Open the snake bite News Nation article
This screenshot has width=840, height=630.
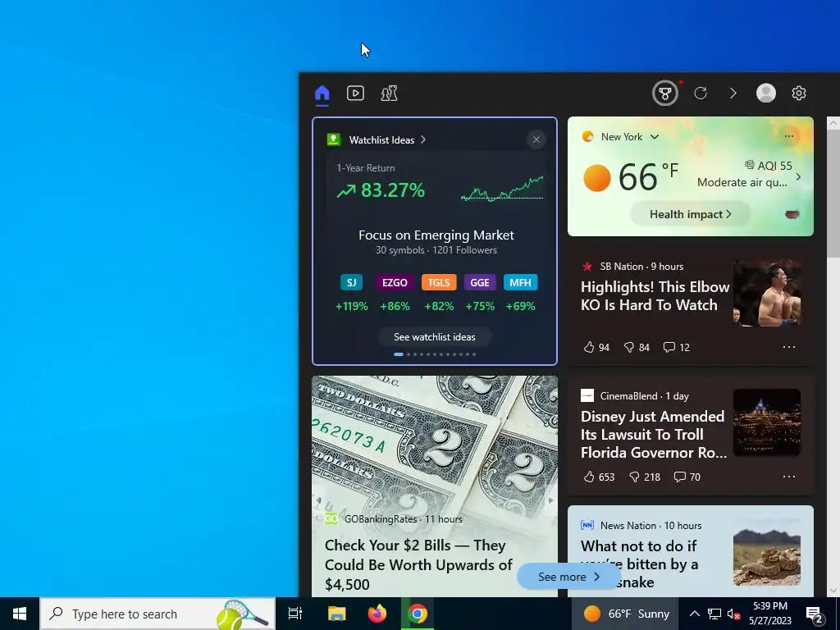coord(639,564)
